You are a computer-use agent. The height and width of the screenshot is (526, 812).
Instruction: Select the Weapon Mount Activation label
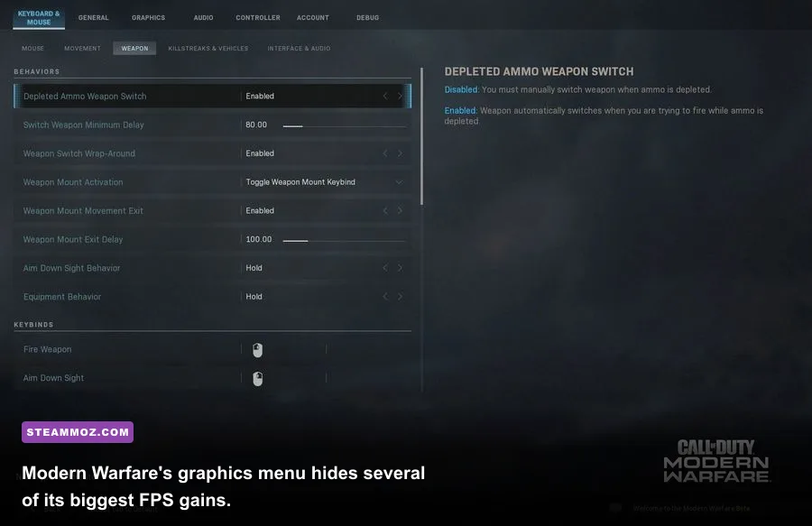pos(73,182)
